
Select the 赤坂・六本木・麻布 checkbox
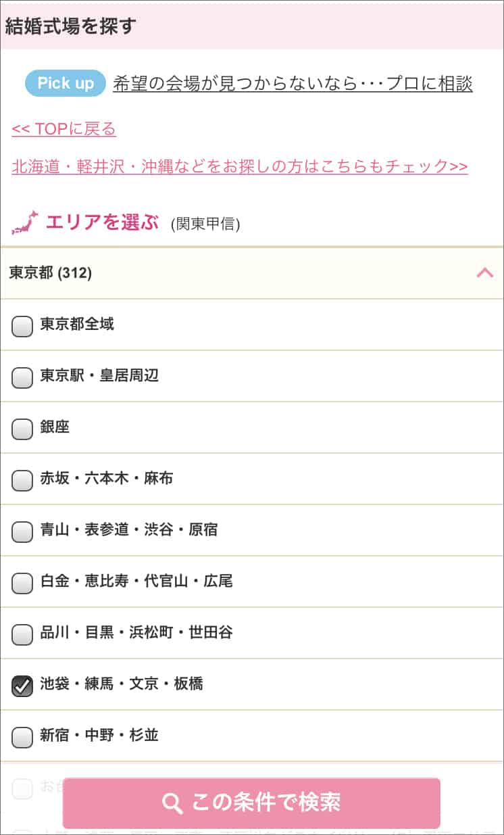22,481
